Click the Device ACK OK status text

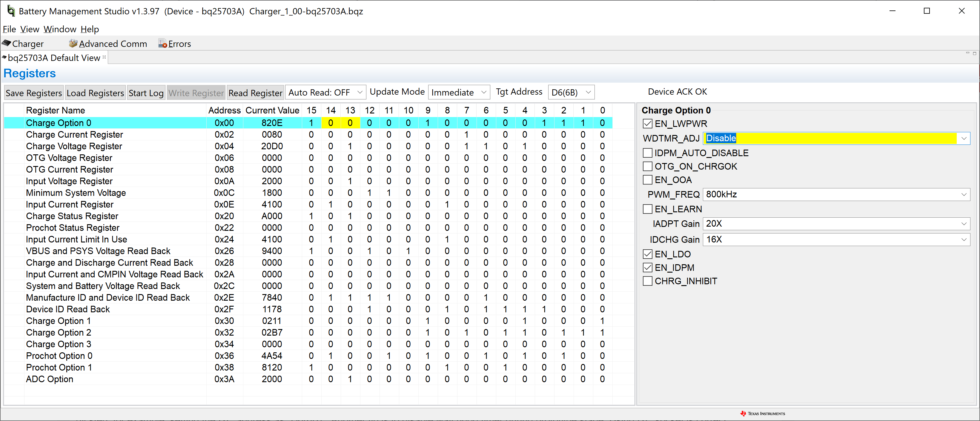pos(677,92)
